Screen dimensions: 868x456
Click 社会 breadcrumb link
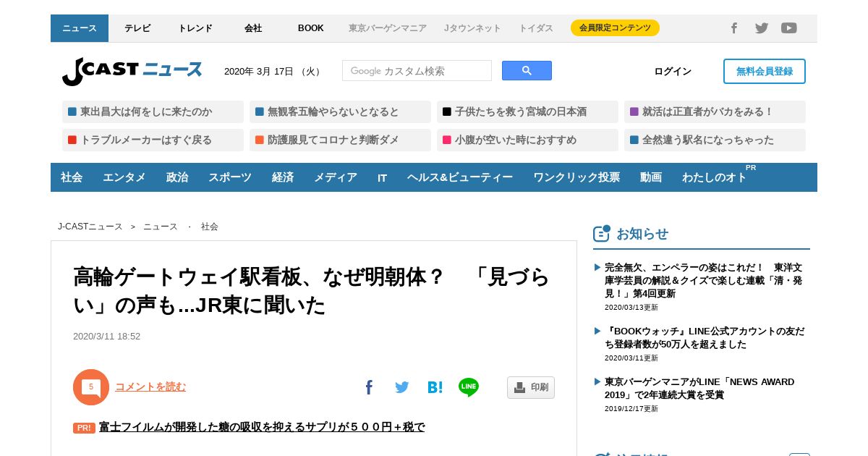pos(210,227)
